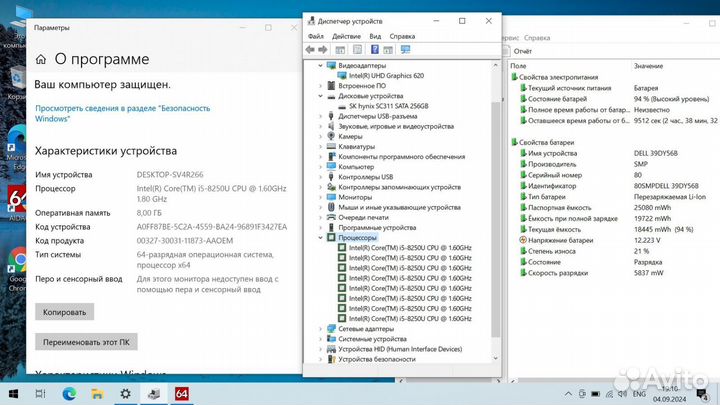The image size is (720, 405).
Task: Click the Intel UHD Graphics 620 device icon
Action: (342, 75)
